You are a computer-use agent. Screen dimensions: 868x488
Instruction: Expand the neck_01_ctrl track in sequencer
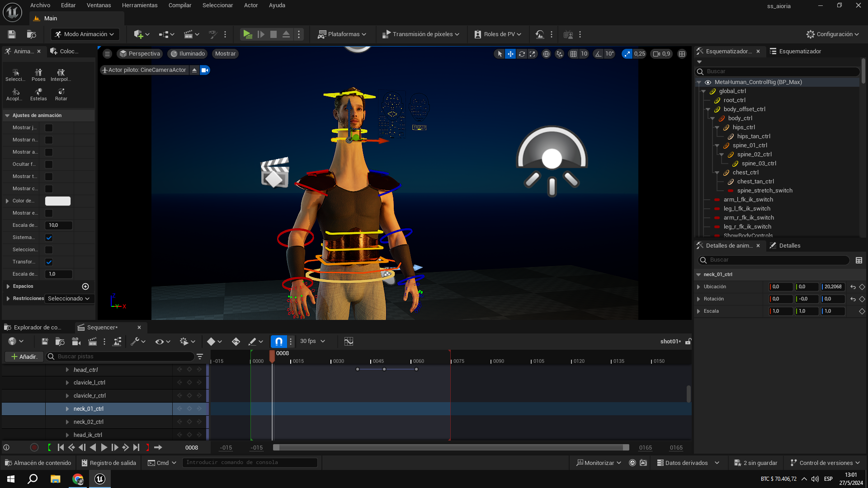coord(67,409)
